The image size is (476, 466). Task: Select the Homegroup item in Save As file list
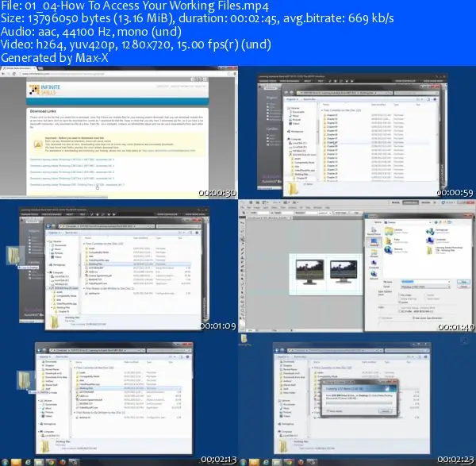439,232
